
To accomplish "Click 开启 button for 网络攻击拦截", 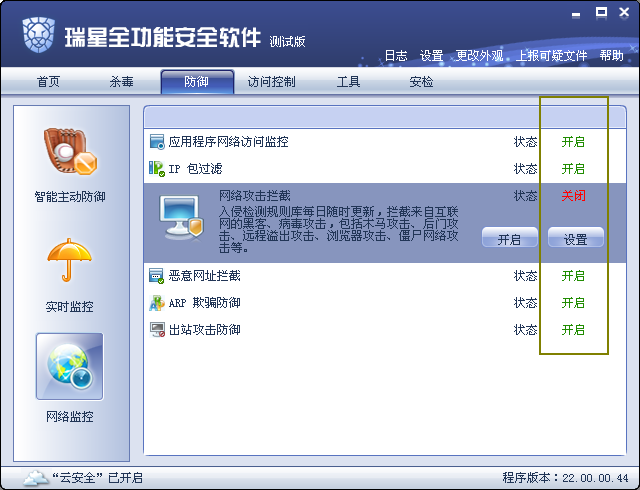I will [x=510, y=238].
